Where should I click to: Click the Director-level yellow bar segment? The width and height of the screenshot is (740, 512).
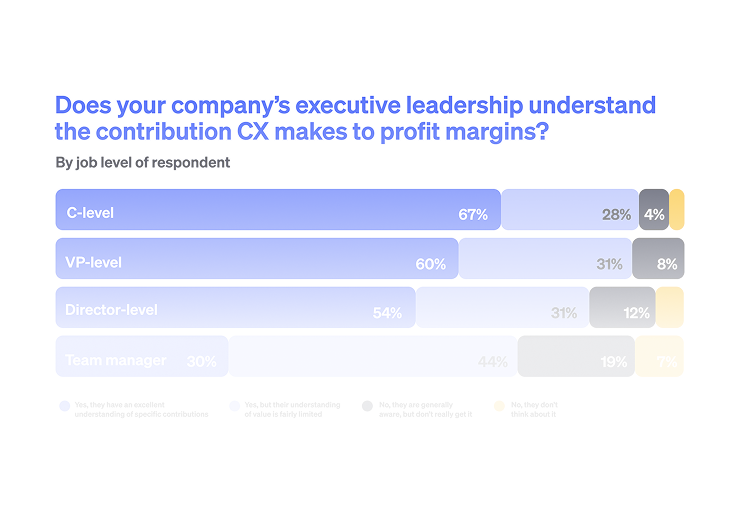point(670,308)
